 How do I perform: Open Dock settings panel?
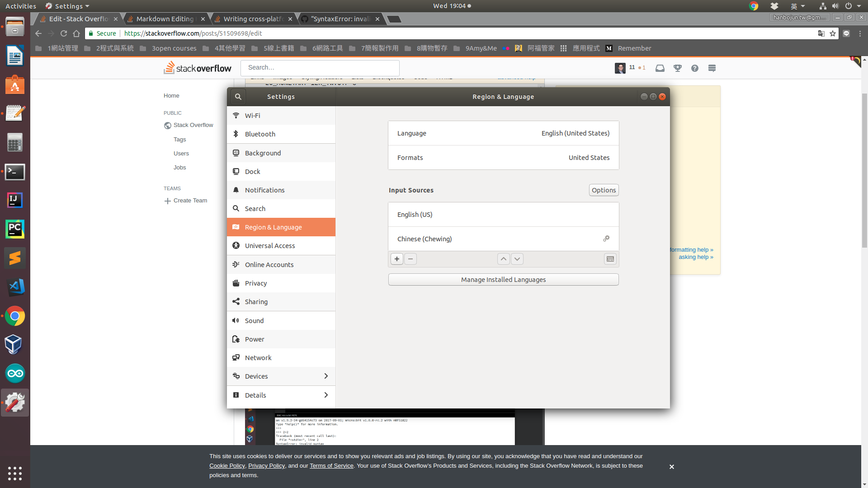281,172
